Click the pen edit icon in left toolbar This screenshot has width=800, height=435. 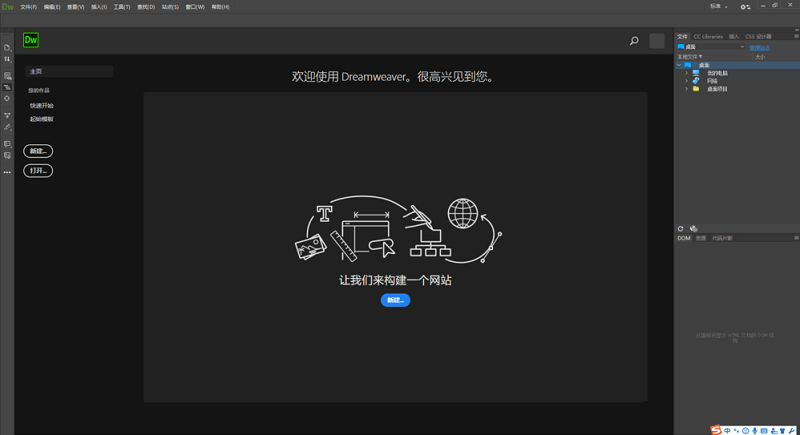[7, 127]
